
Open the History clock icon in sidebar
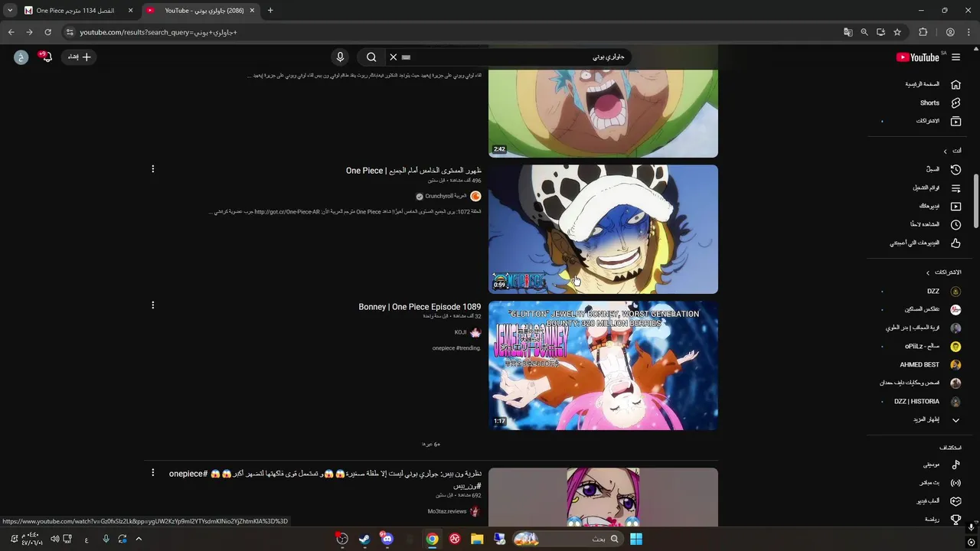click(955, 169)
